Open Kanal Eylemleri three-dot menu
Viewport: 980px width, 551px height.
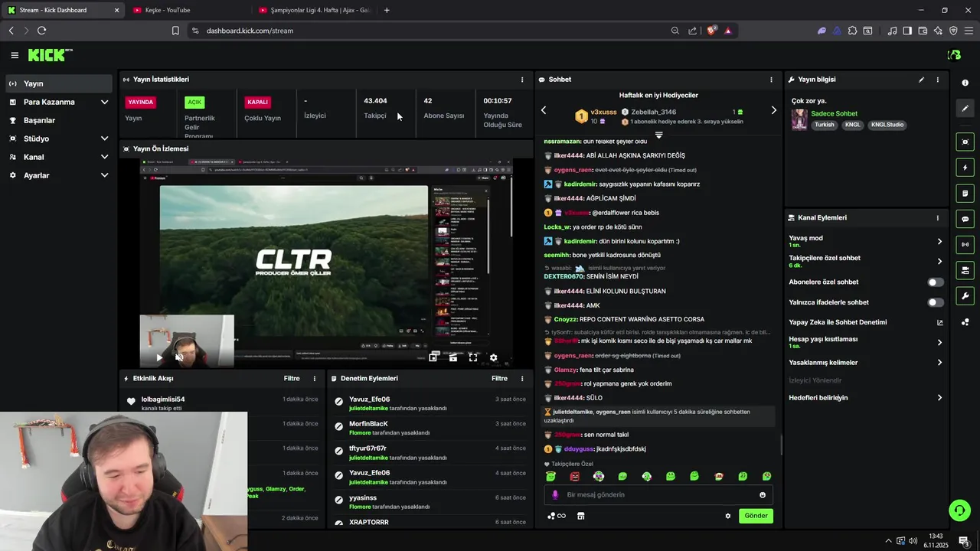[x=937, y=218]
